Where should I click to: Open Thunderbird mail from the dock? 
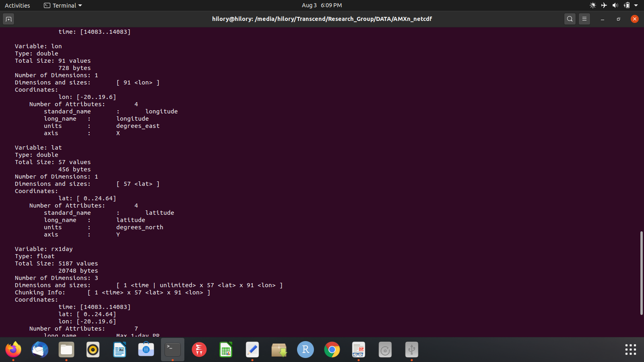coord(40,350)
